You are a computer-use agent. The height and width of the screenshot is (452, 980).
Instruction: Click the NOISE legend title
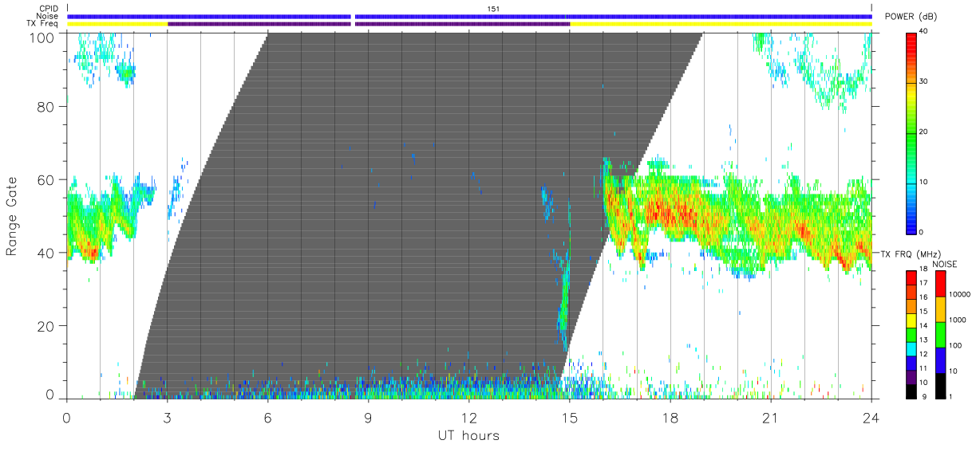(x=946, y=264)
